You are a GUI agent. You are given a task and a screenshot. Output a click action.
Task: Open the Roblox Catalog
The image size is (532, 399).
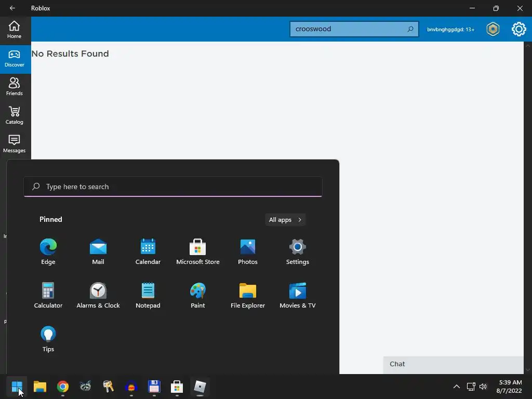coord(14,116)
